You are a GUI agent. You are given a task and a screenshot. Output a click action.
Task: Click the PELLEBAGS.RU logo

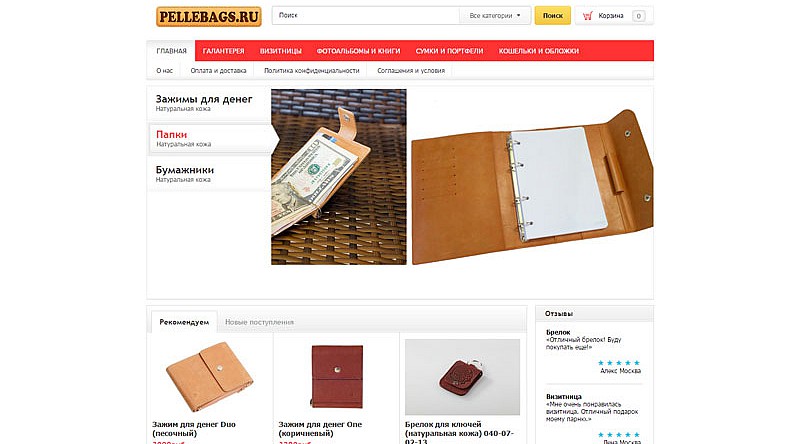point(209,16)
